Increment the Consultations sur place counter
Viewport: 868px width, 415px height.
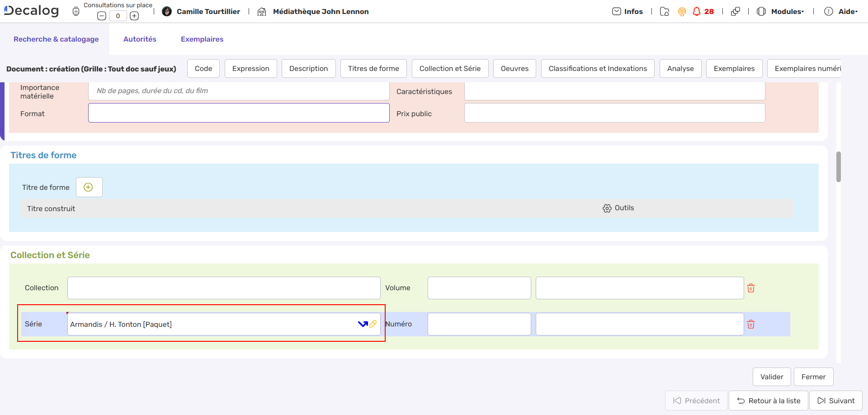pyautogui.click(x=134, y=15)
